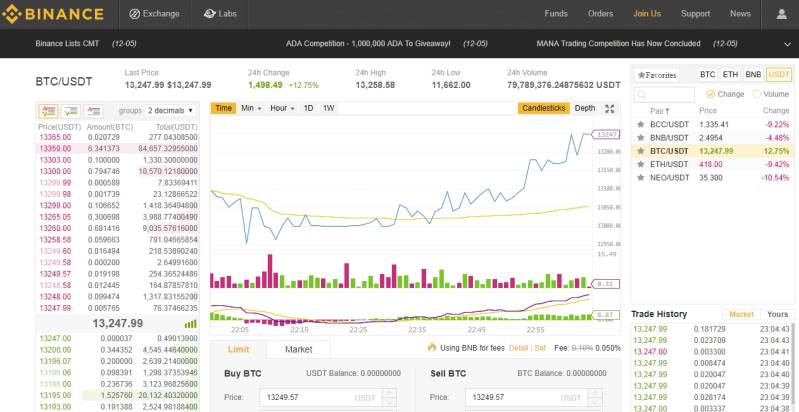Image resolution: width=799 pixels, height=412 pixels.
Task: Click the 13247 price marker on chart
Action: click(x=606, y=134)
